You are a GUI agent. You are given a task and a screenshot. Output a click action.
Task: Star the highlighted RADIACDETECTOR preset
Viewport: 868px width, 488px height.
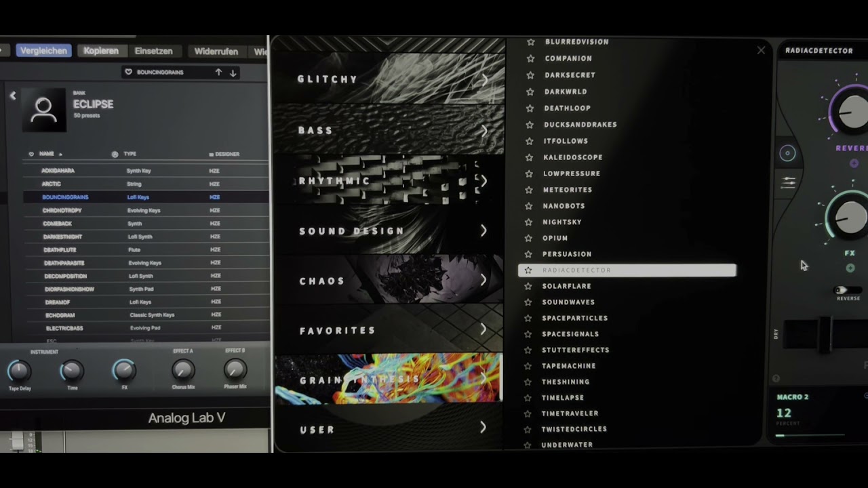[528, 270]
